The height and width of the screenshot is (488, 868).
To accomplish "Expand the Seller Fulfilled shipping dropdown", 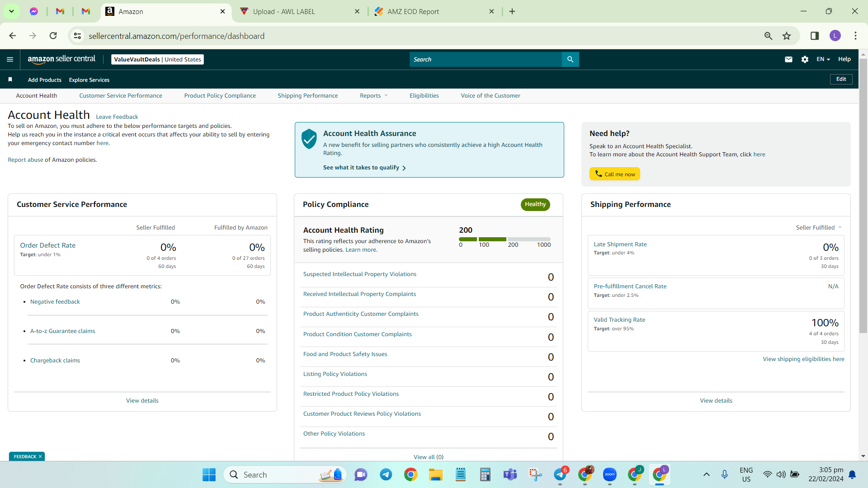I will (819, 227).
